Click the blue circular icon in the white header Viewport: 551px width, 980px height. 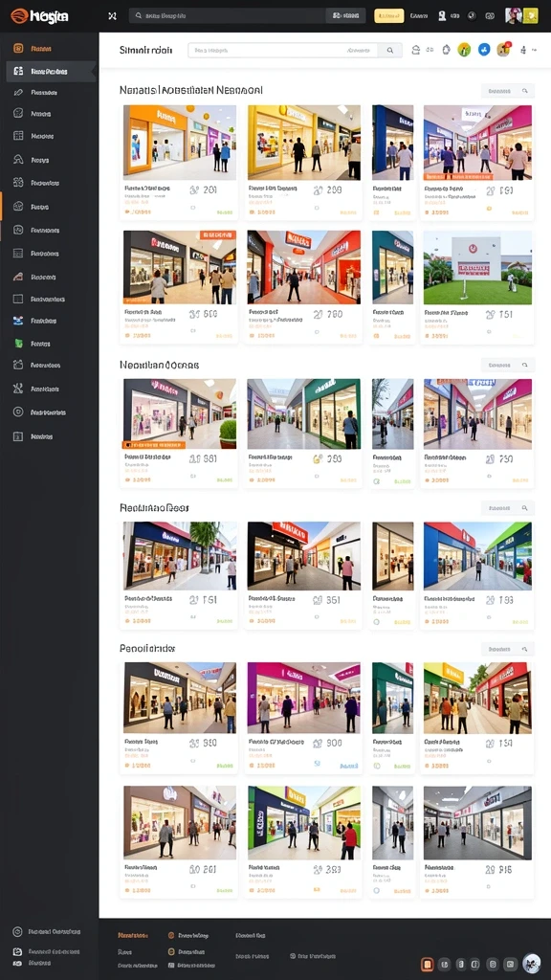coord(483,50)
